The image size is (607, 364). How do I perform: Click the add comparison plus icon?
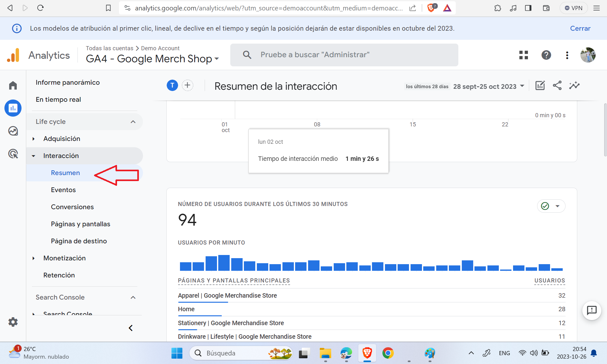click(188, 85)
